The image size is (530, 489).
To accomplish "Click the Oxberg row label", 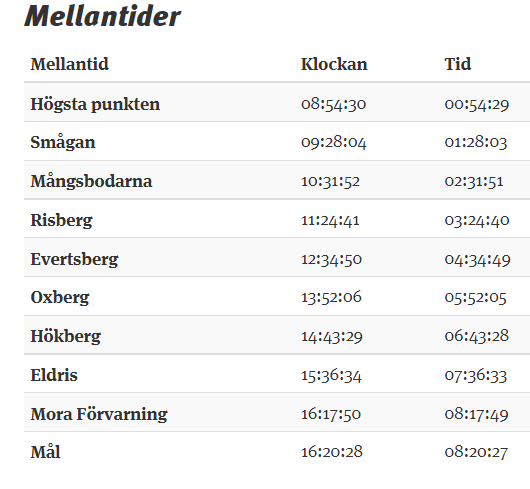I will pyautogui.click(x=60, y=298).
